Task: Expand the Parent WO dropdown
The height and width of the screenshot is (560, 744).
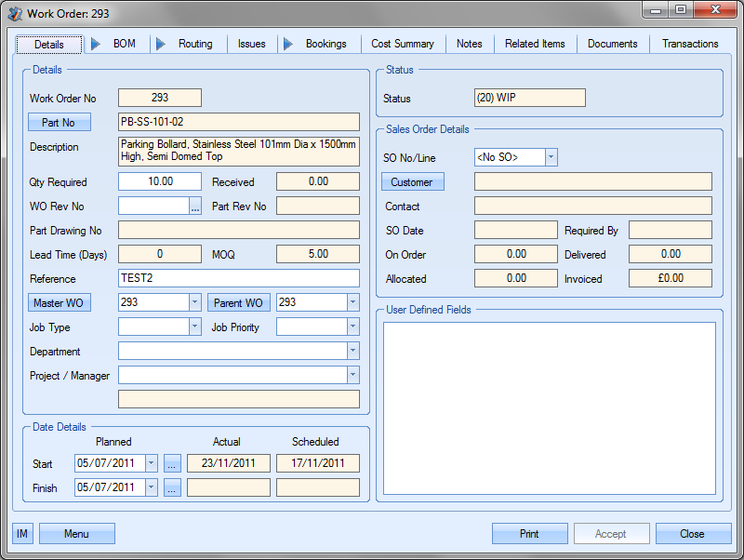Action: (352, 303)
